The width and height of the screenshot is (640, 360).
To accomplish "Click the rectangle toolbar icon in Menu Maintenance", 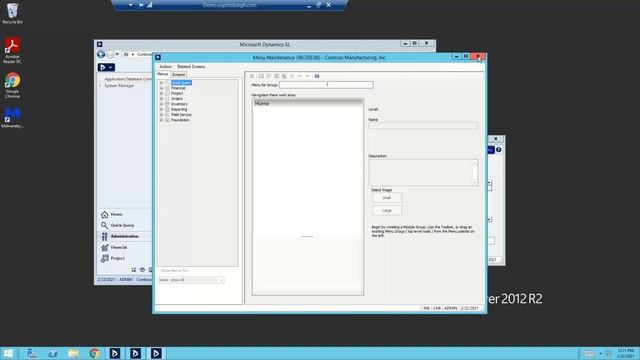I will [x=261, y=76].
